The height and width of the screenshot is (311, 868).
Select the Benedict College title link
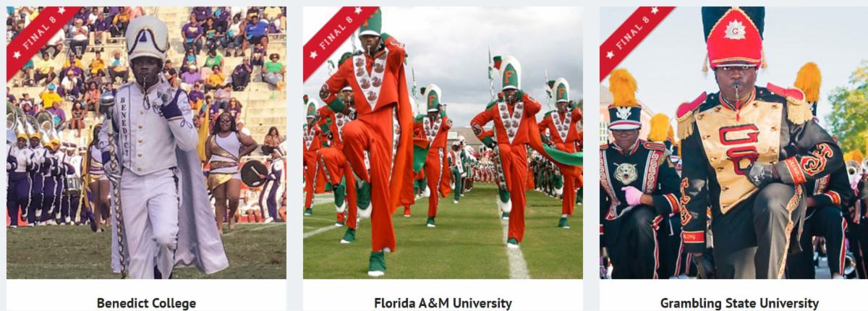(x=146, y=303)
